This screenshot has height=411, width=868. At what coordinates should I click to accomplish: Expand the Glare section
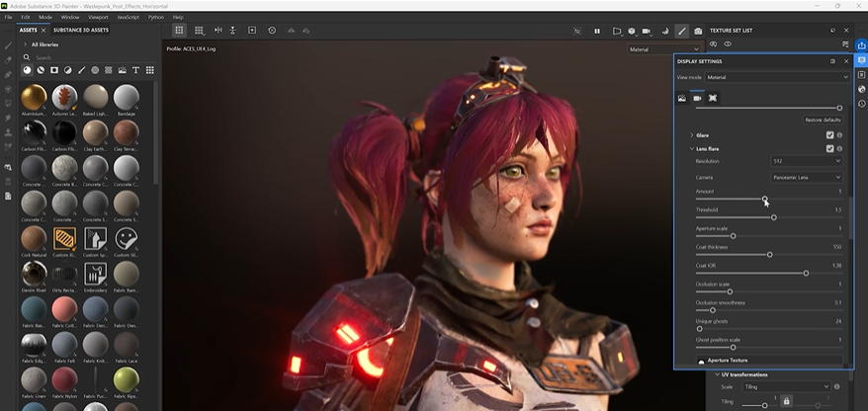tap(691, 134)
